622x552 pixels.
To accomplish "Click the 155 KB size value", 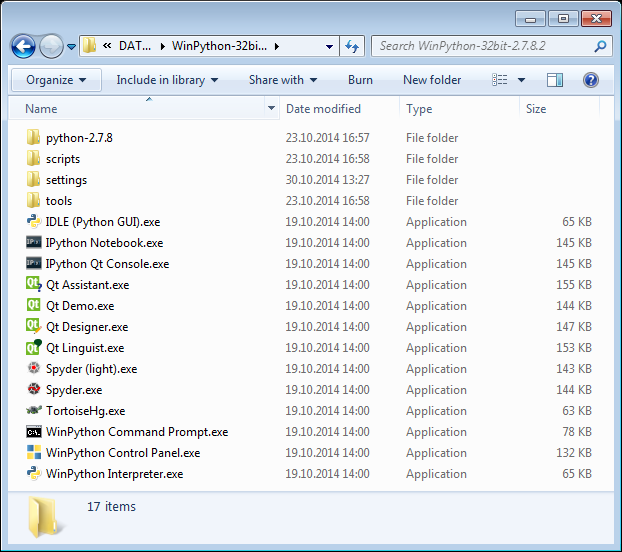I will point(574,285).
